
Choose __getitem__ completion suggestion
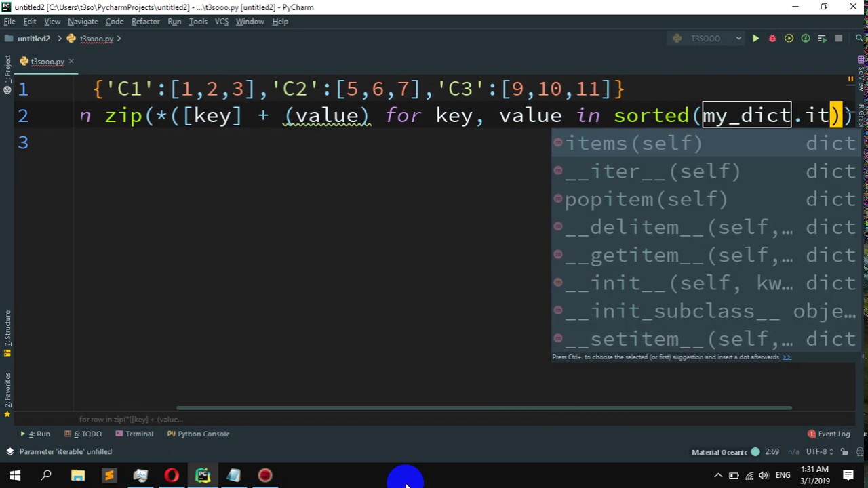tap(705, 255)
